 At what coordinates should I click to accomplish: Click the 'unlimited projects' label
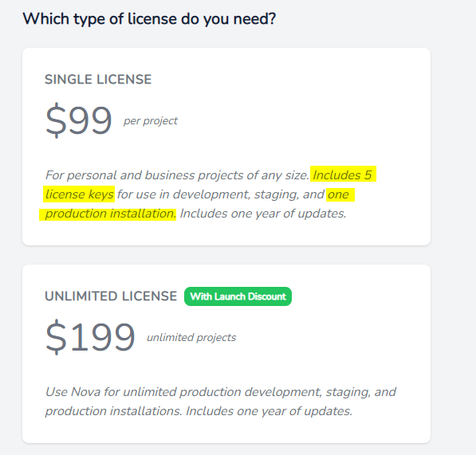[191, 337]
